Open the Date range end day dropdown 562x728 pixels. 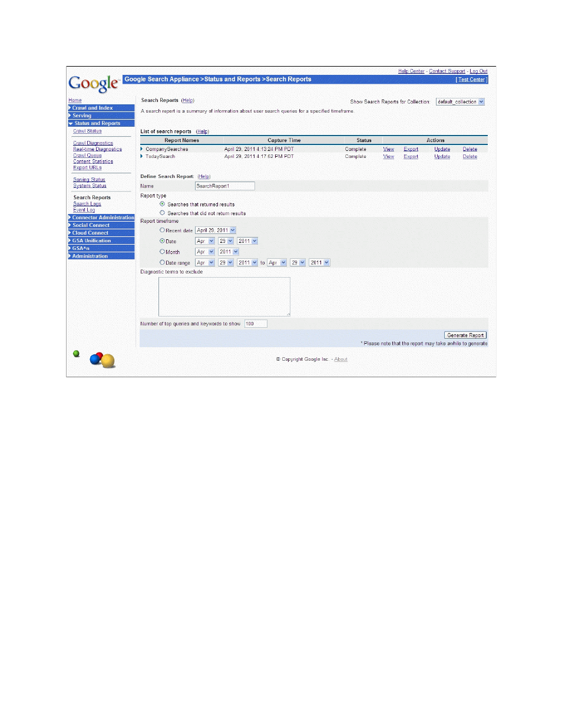point(298,262)
